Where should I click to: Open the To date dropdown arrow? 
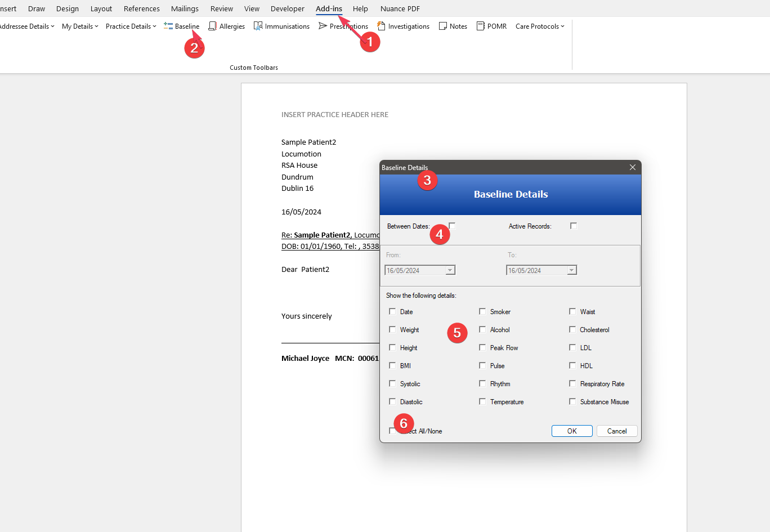pyautogui.click(x=571, y=270)
